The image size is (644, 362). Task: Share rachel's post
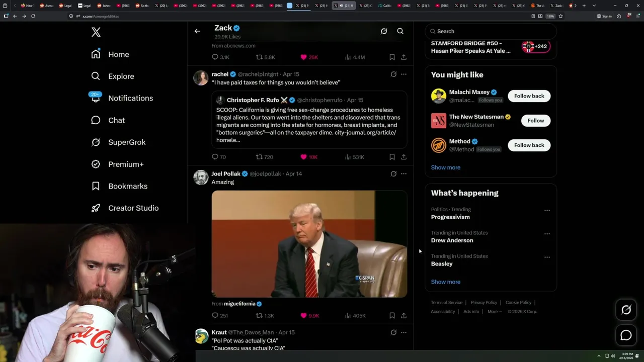pos(404,157)
